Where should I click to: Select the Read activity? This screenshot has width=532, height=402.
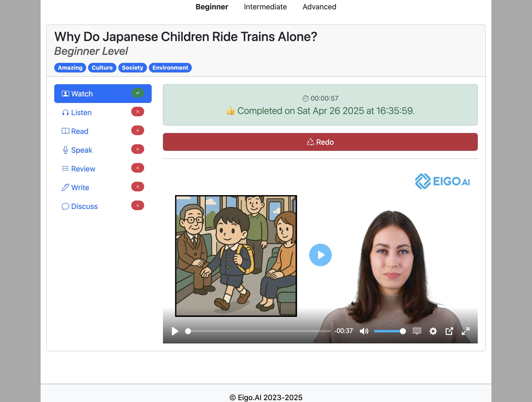(x=103, y=131)
